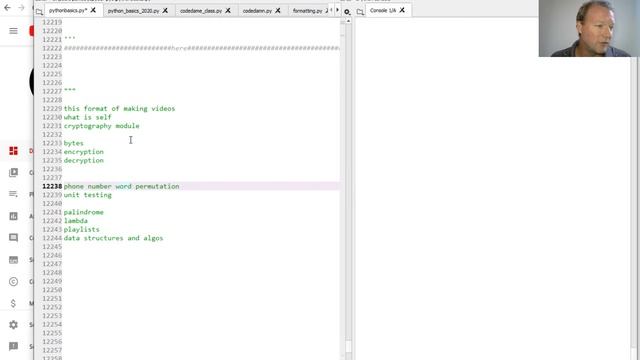Click the line 'data structures and algos'
The height and width of the screenshot is (360, 640).
pos(113,238)
